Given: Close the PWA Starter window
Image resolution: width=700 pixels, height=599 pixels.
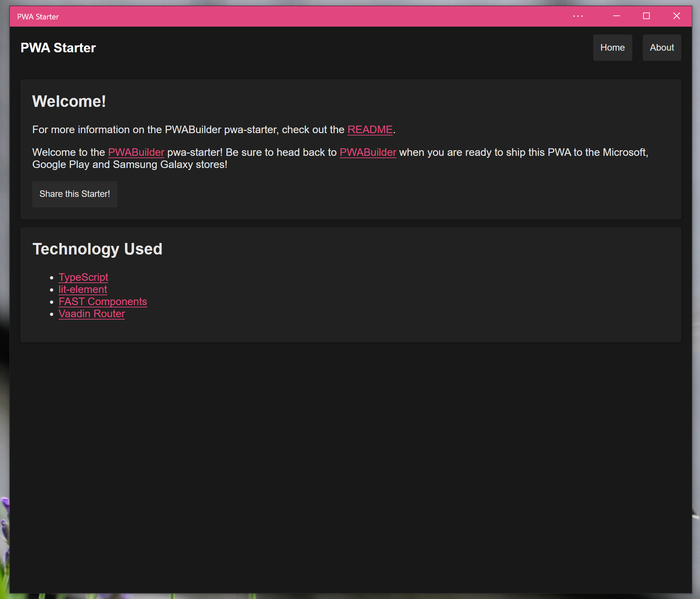Looking at the screenshot, I should tap(676, 16).
